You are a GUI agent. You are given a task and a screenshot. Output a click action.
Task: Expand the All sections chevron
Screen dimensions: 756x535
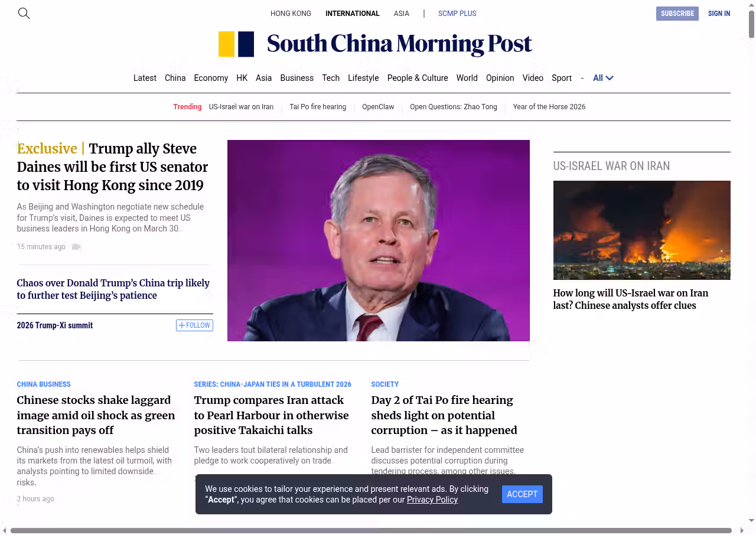pos(610,78)
